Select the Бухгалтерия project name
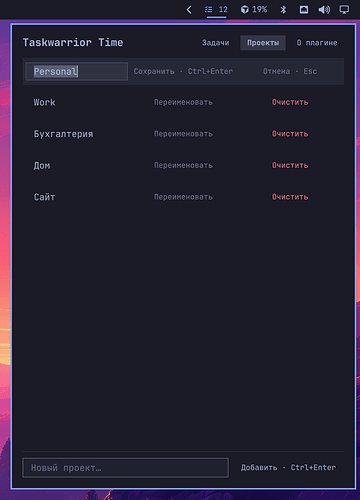The image size is (360, 500). [x=63, y=134]
